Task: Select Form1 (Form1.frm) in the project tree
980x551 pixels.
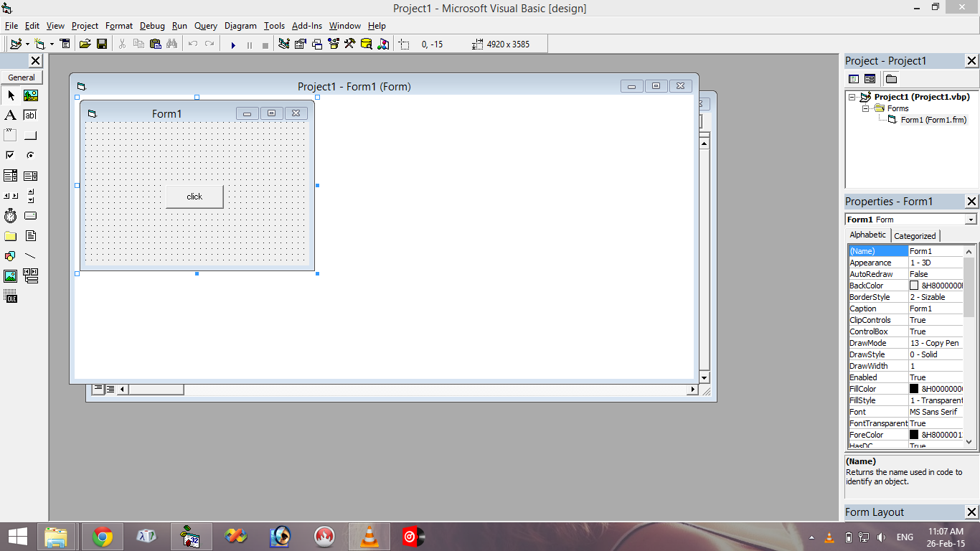Action: coord(933,120)
